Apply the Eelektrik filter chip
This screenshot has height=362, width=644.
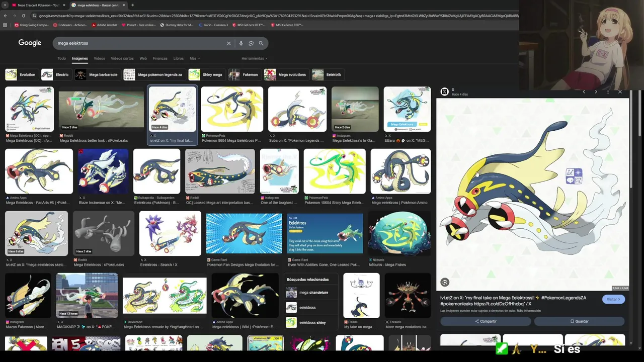coord(328,75)
